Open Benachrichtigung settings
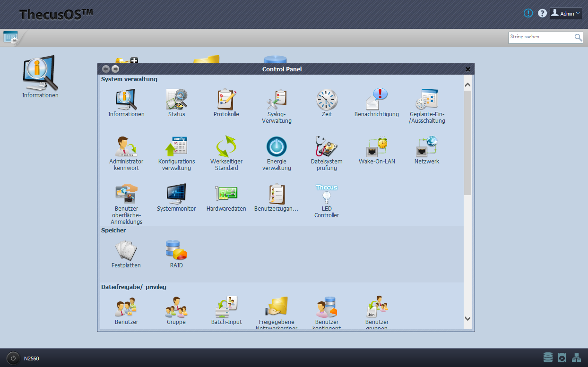Viewport: 588px width, 367px height. click(377, 103)
